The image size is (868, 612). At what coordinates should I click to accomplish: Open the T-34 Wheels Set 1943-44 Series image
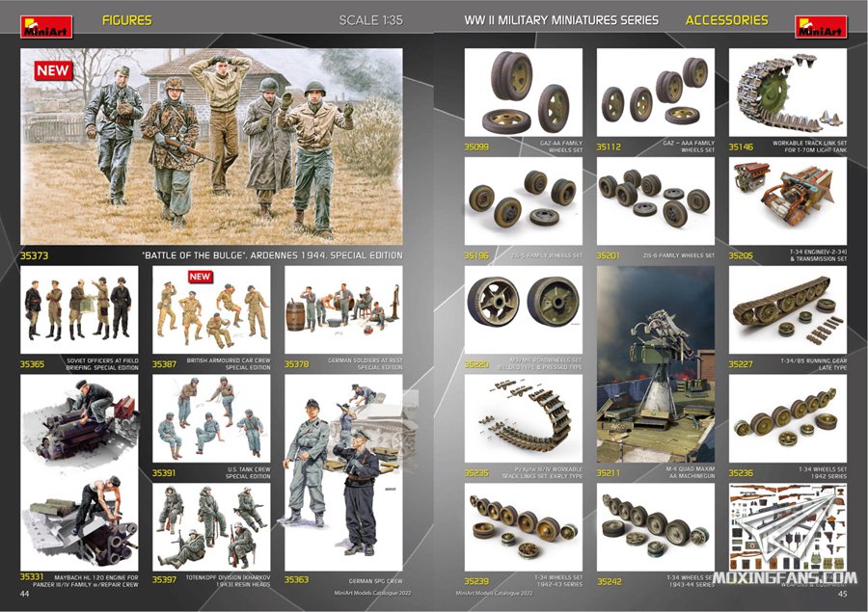pyautogui.click(x=656, y=527)
